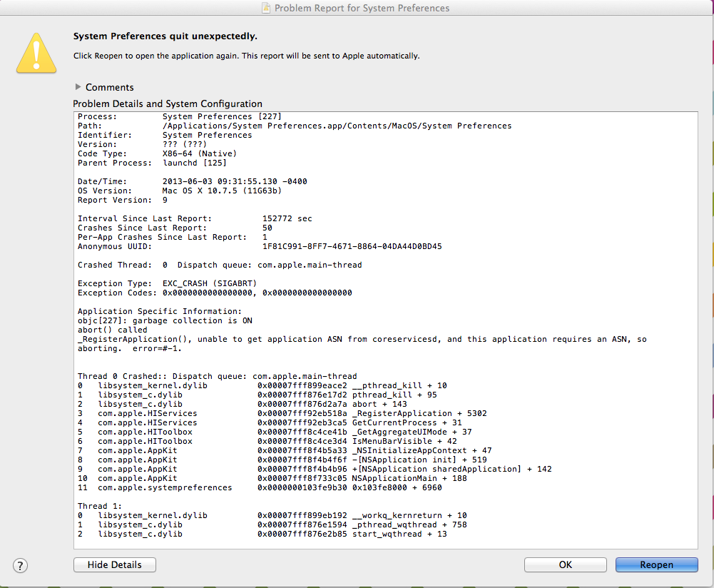Click 'Exception Type: EXC_CRASH (SIGABRT)' line
The image size is (714, 588).
(x=167, y=283)
